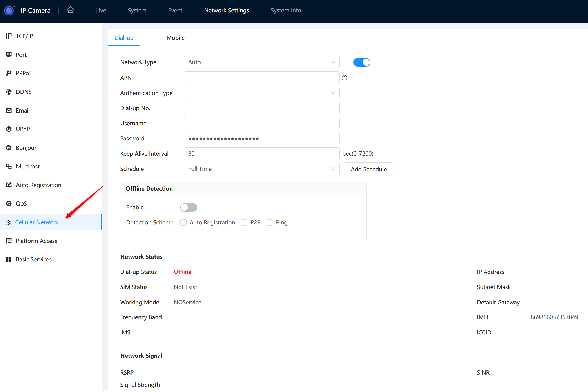Click the Platform Access sidebar icon
This screenshot has height=392, width=588.
[x=9, y=241]
